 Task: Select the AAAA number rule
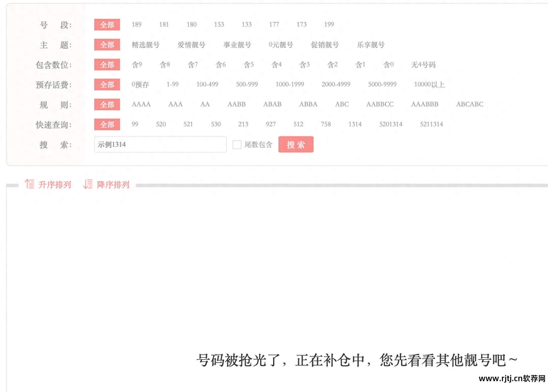click(x=141, y=104)
